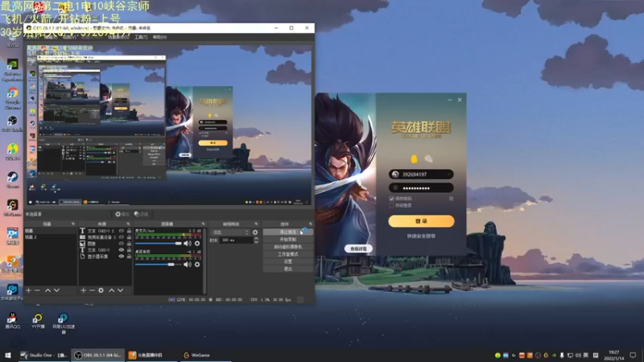The image size is (644, 362).
Task: Toggle visibility of 图像 source
Action: pyautogui.click(x=122, y=244)
